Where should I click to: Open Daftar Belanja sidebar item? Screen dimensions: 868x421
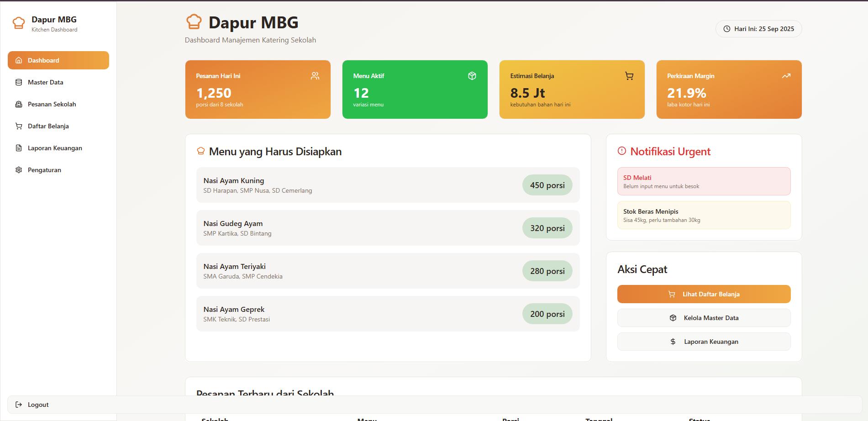point(48,126)
